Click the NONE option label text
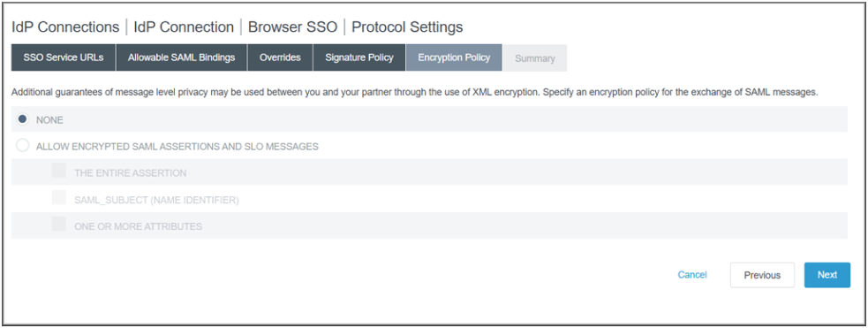The height and width of the screenshot is (328, 868). [49, 119]
